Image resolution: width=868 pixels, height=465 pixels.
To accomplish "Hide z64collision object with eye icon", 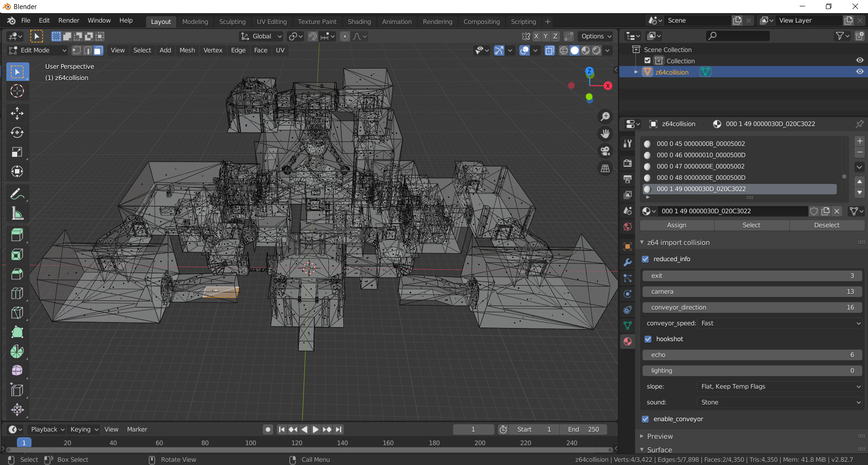I will point(859,72).
